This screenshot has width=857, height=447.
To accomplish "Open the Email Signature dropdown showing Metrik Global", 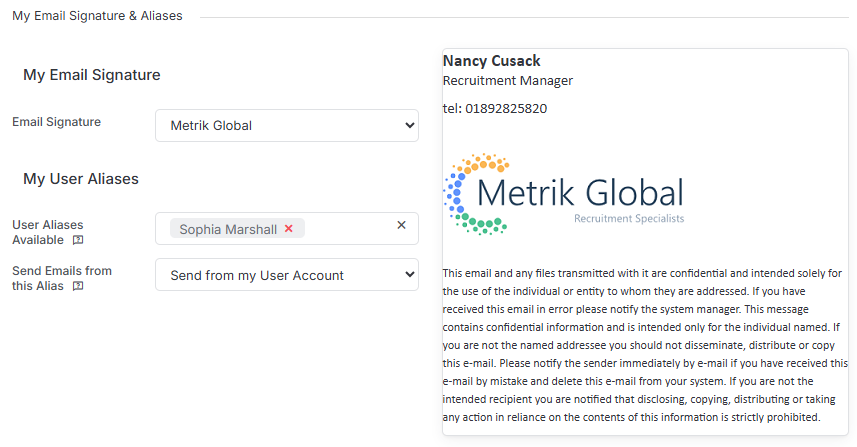I will click(x=287, y=126).
